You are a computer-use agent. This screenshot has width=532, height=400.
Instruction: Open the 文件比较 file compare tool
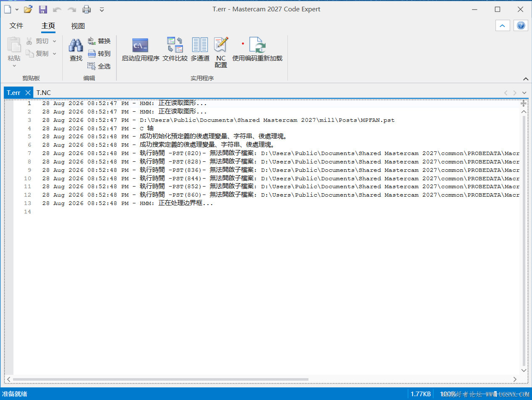(x=175, y=50)
